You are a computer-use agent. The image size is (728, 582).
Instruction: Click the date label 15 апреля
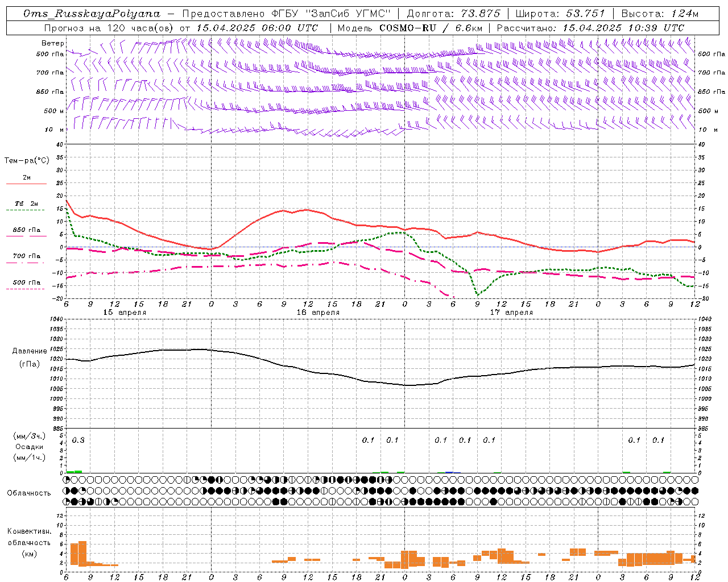125,313
